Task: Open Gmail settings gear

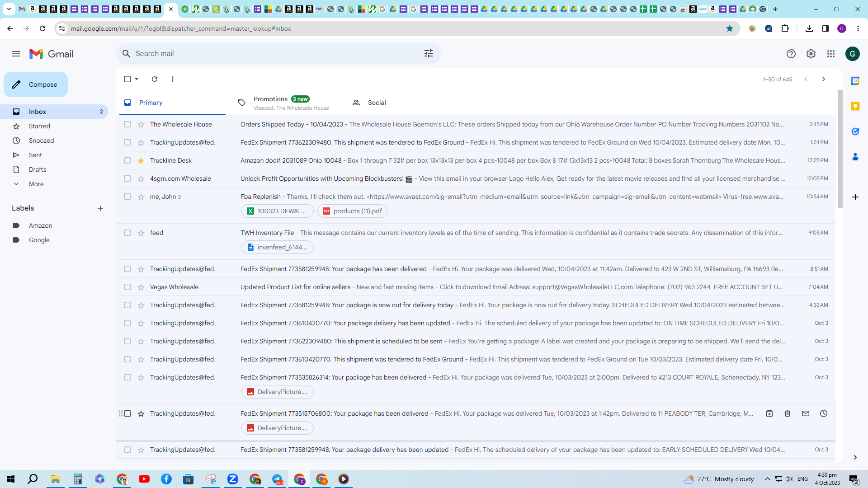Action: click(811, 54)
